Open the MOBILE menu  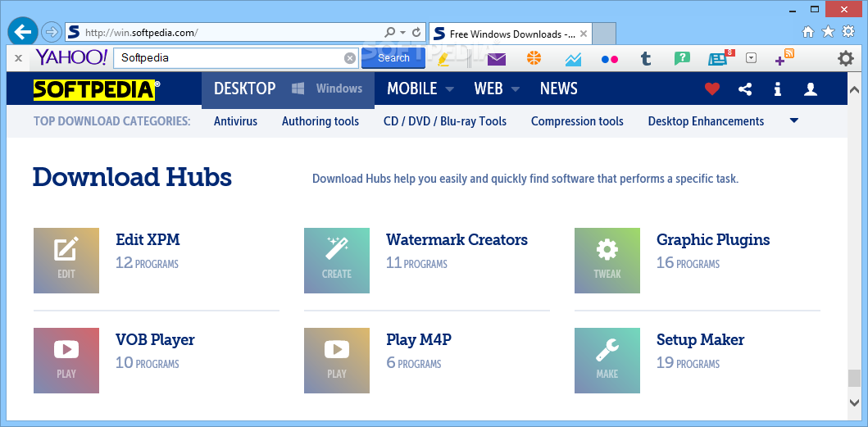[411, 89]
